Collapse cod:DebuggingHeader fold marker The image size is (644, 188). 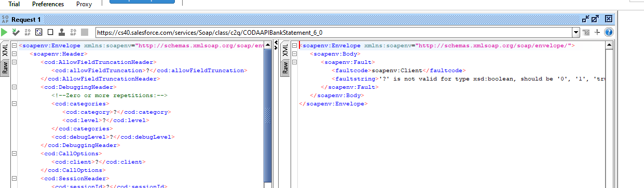(14, 87)
